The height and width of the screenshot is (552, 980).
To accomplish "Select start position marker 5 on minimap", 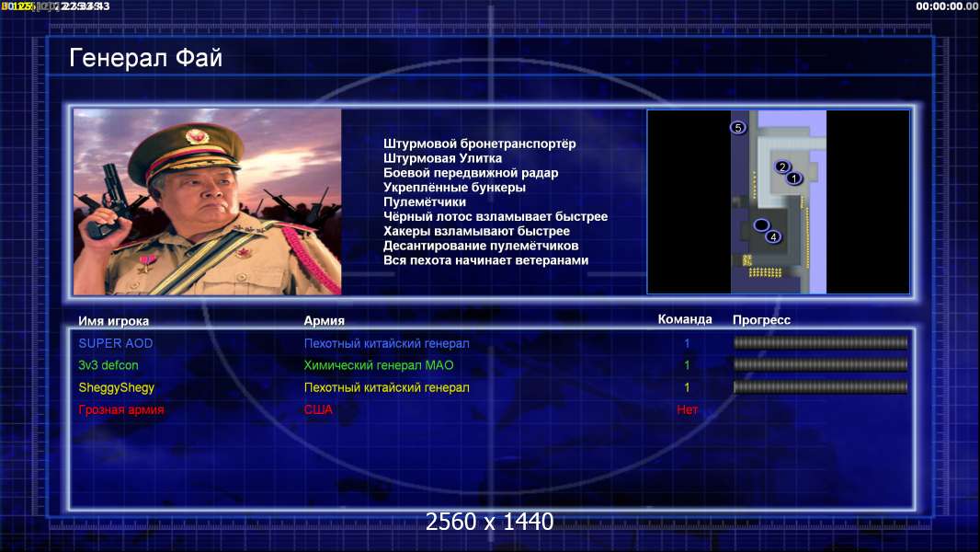I will [x=737, y=128].
